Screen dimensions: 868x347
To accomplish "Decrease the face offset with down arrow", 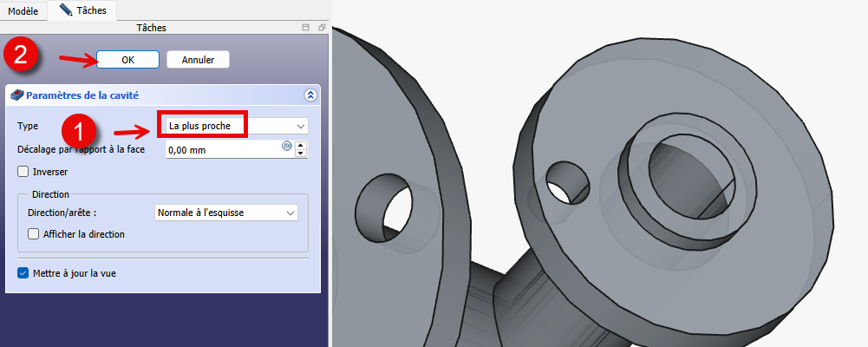I will tap(301, 154).
